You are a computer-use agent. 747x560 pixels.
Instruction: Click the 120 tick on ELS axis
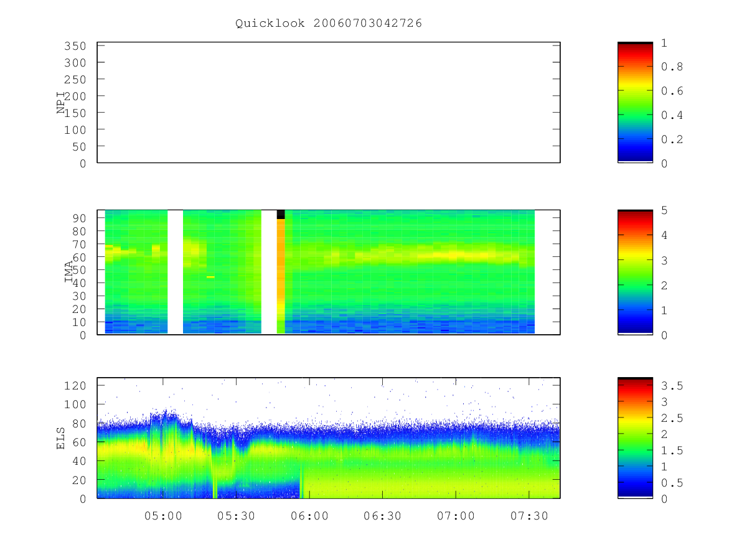coord(75,385)
